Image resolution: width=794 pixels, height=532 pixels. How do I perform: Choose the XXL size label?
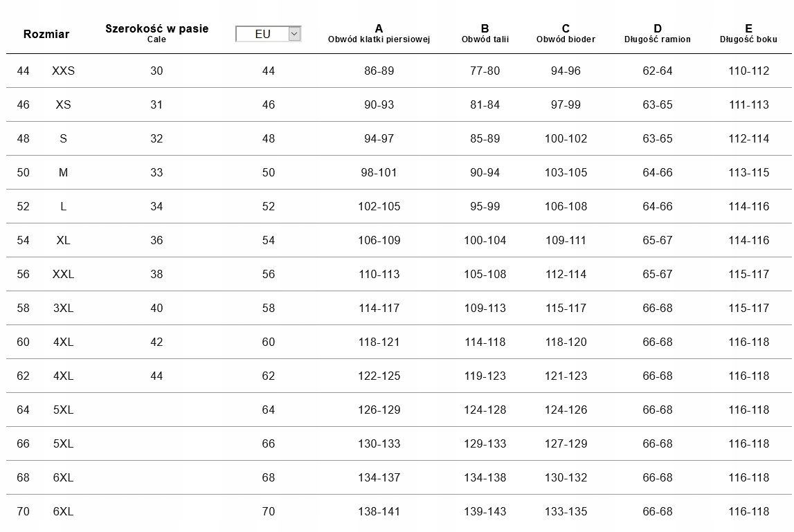coord(63,274)
